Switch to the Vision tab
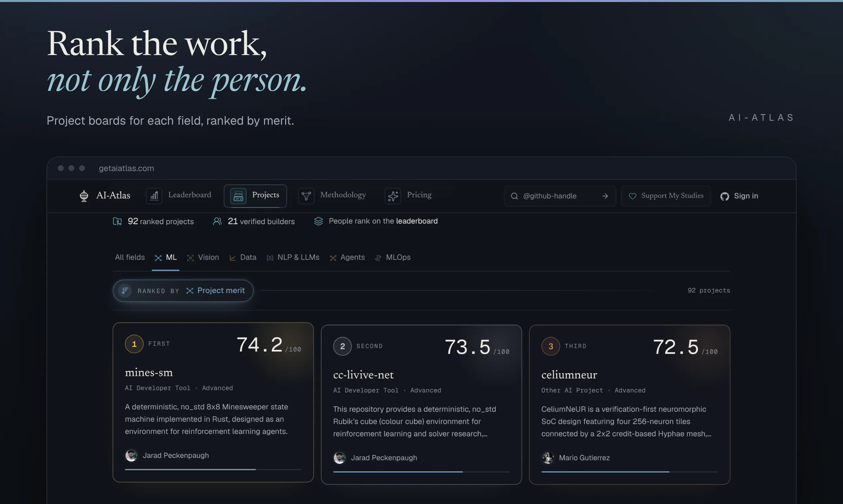843x504 pixels. pos(203,257)
